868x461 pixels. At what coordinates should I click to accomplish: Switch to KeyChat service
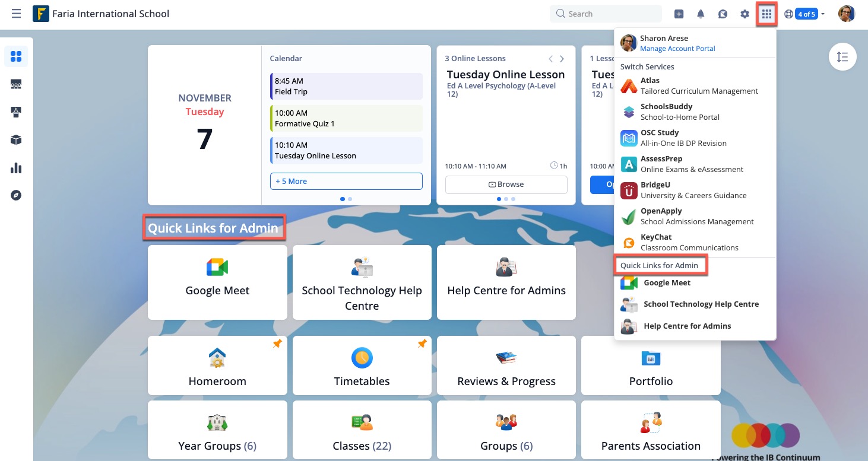[x=695, y=243]
